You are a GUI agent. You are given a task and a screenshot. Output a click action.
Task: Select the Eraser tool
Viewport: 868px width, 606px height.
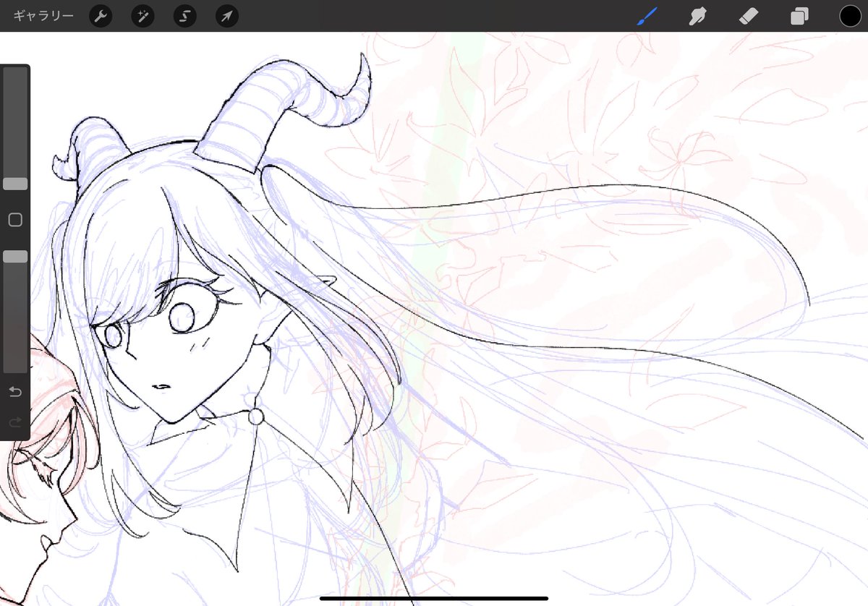[749, 16]
